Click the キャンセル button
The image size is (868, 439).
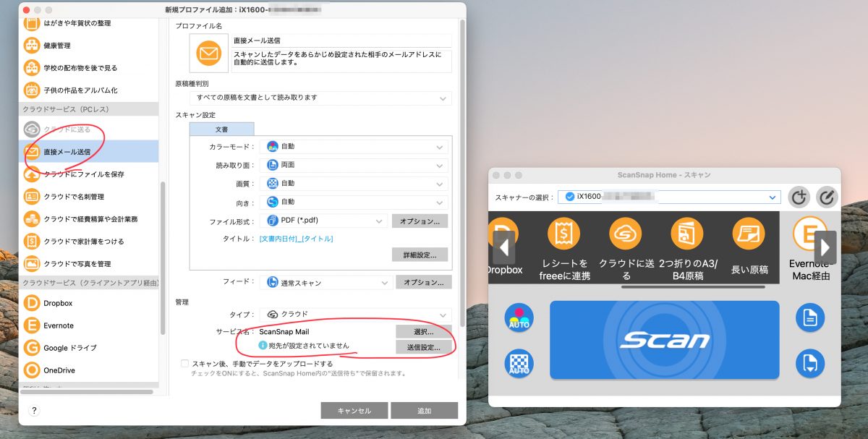[354, 411]
